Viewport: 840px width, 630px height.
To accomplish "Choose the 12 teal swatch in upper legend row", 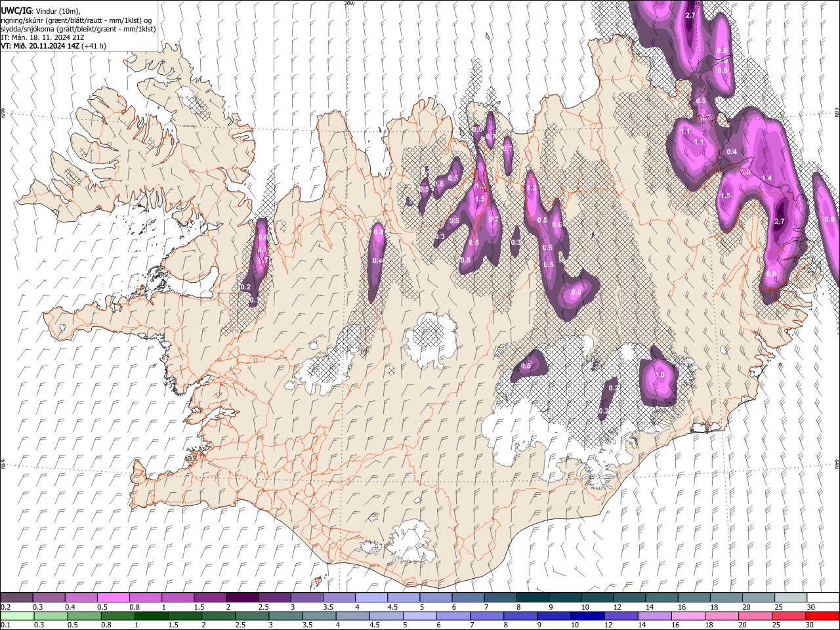I will pyautogui.click(x=629, y=597).
